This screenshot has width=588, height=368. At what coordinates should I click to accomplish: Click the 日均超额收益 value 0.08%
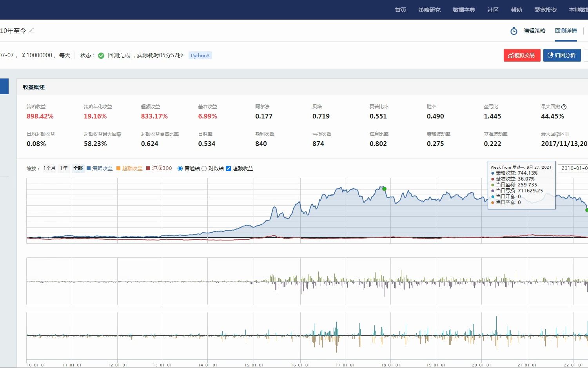click(x=36, y=144)
